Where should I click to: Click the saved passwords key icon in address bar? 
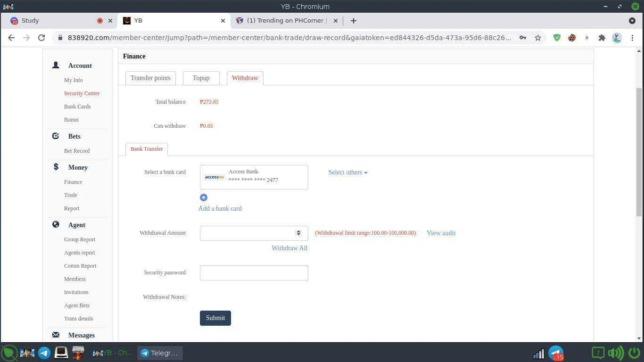(x=523, y=38)
